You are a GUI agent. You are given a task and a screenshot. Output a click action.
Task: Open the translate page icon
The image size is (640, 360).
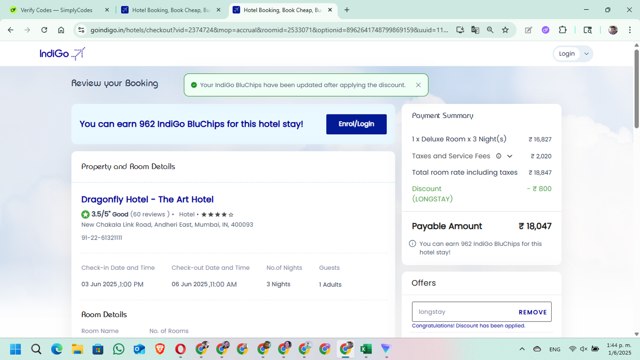475,30
